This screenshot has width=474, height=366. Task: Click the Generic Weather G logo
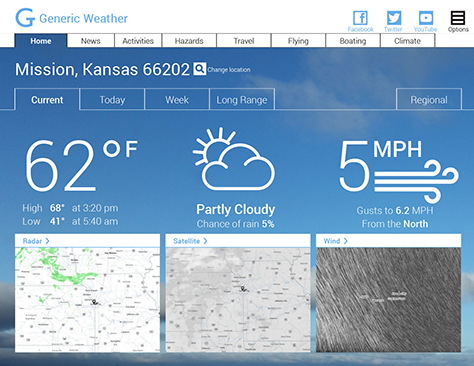coord(25,18)
